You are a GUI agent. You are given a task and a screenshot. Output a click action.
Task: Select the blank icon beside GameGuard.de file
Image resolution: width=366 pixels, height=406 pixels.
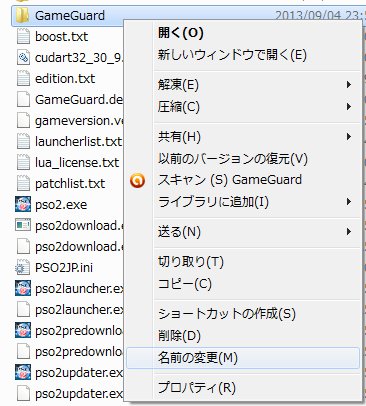coord(23,99)
